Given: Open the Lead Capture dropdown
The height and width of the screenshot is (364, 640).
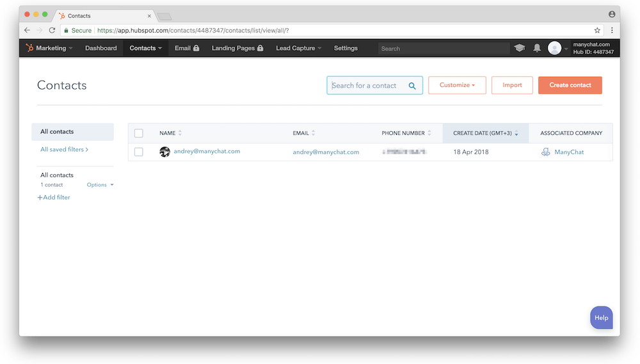Looking at the screenshot, I should coord(299,48).
